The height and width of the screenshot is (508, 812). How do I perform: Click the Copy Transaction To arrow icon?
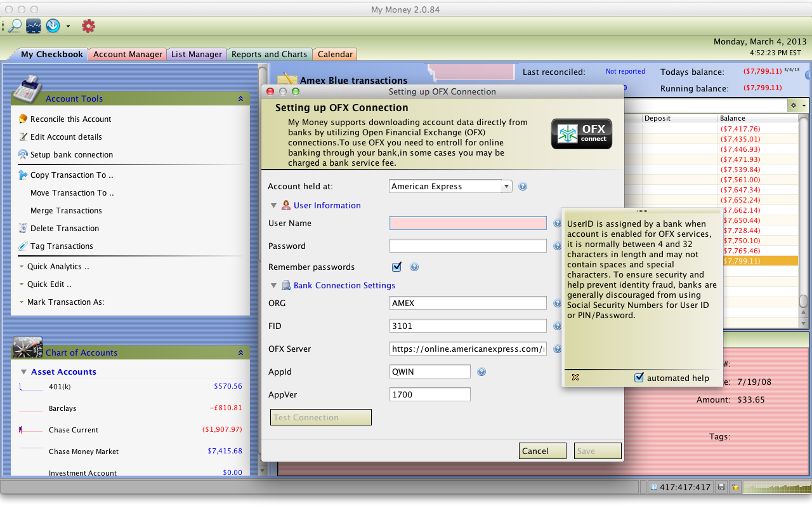pyautogui.click(x=23, y=175)
